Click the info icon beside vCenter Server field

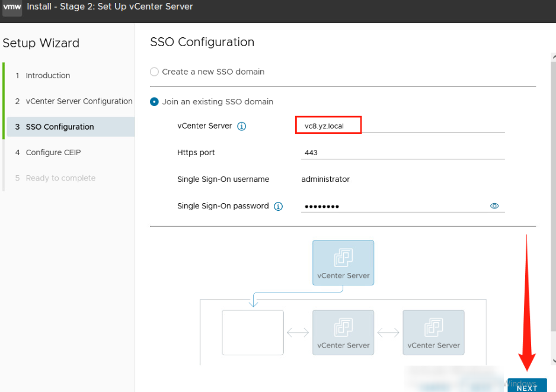(241, 126)
